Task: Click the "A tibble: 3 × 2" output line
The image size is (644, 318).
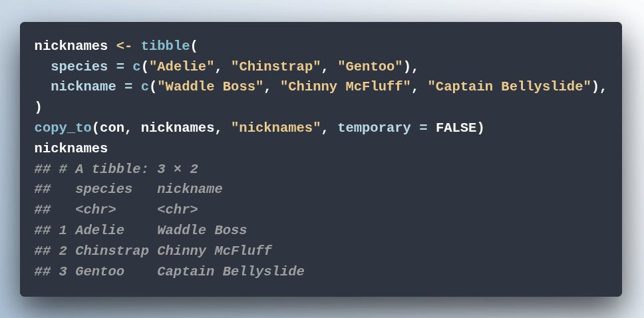Action: pos(116,169)
